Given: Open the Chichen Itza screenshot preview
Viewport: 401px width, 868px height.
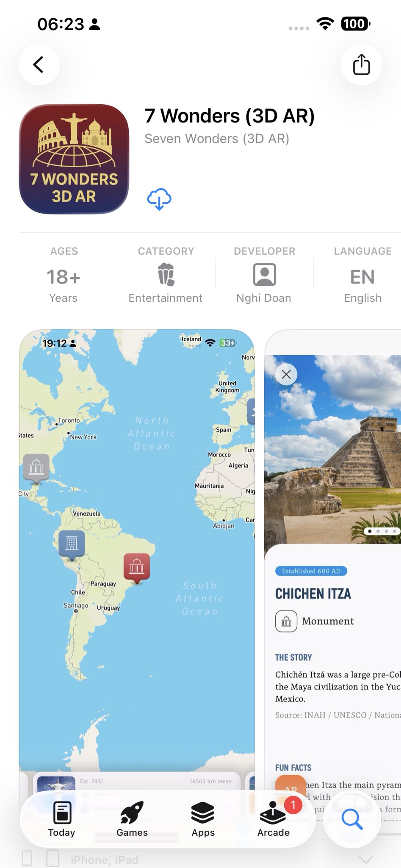Looking at the screenshot, I should (333, 551).
